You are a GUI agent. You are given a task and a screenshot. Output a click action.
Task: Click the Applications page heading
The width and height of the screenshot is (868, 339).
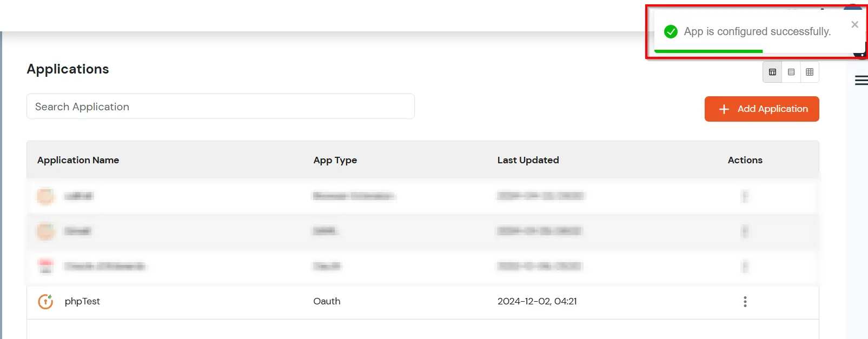(x=68, y=69)
